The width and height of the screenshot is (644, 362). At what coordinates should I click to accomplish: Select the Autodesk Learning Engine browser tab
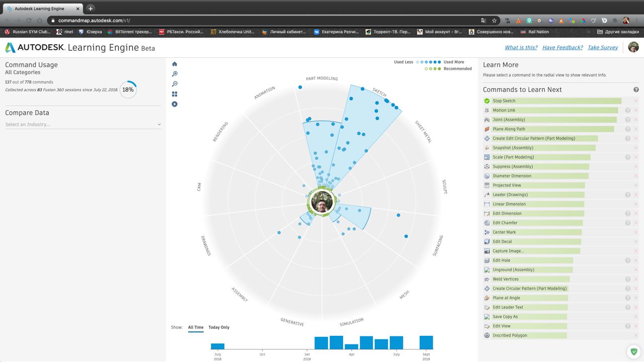pos(43,9)
